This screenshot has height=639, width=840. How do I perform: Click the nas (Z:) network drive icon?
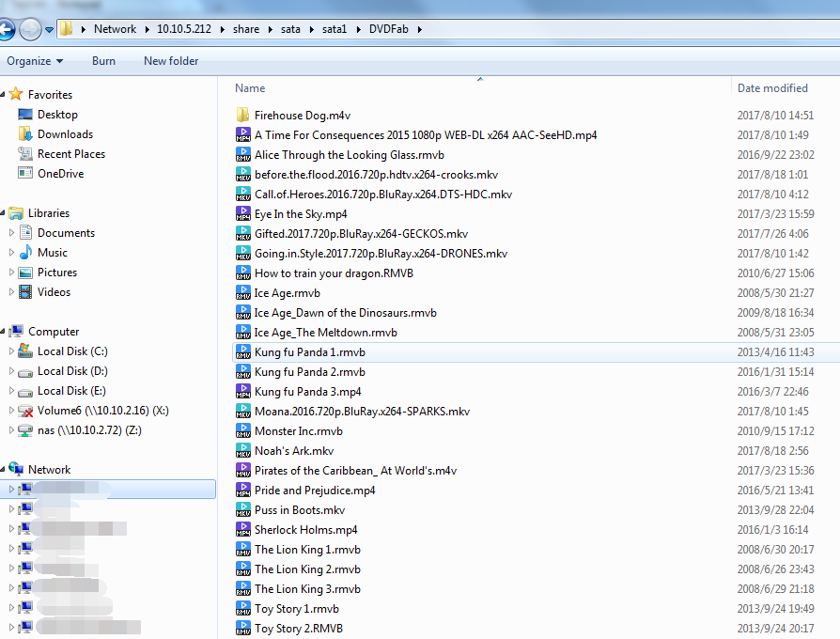pos(25,430)
